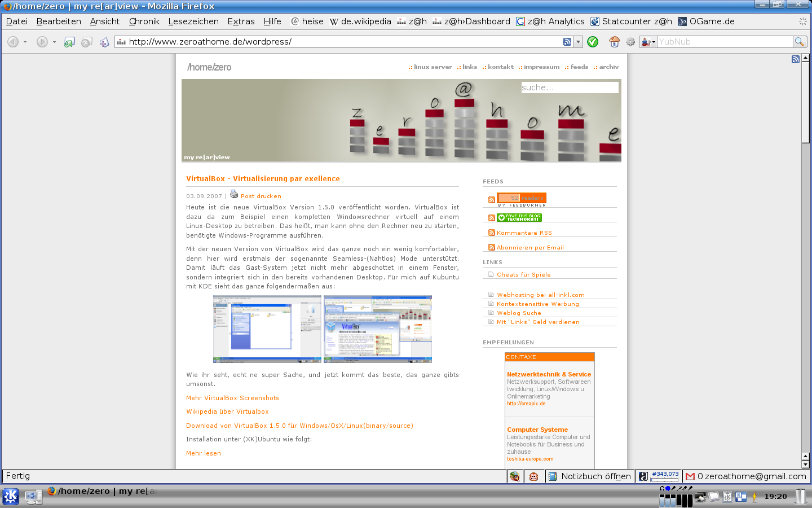Click the gear icon in navigation toolbar
The width and height of the screenshot is (812, 508).
point(630,42)
